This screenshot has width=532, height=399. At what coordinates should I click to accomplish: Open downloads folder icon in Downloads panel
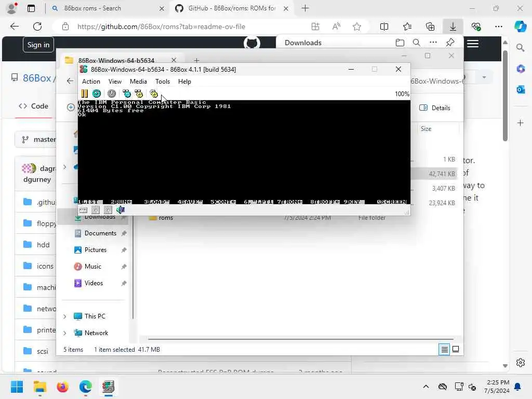(x=400, y=43)
